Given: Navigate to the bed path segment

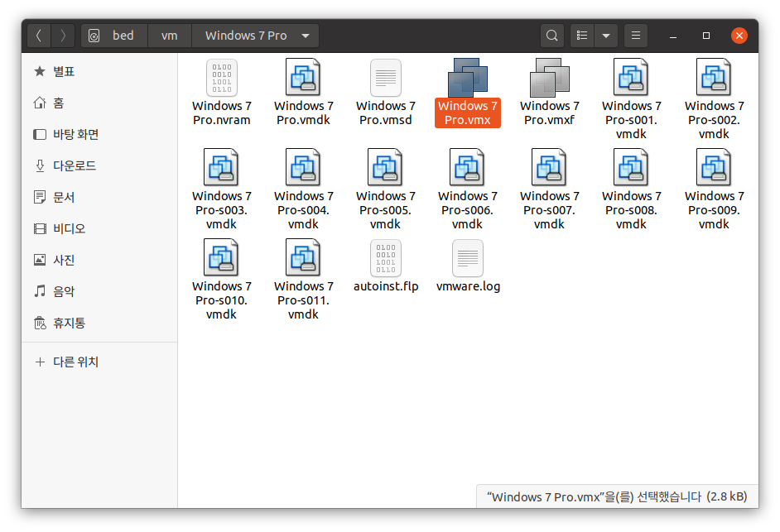Looking at the screenshot, I should click(114, 36).
